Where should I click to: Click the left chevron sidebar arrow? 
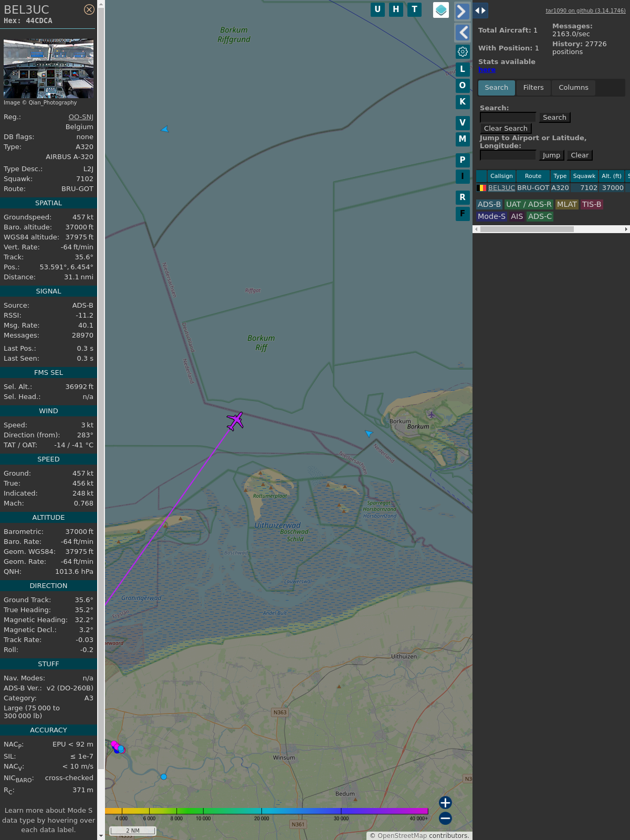[462, 33]
